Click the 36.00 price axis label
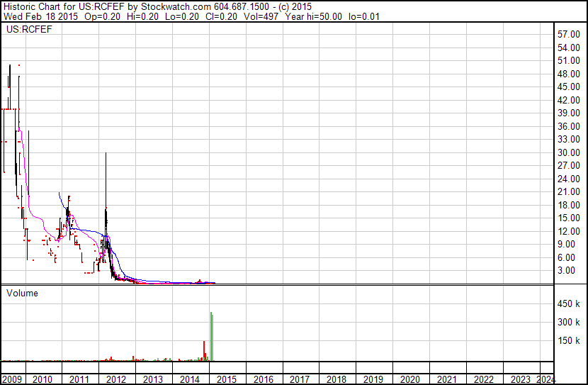The image size is (588, 385). pos(569,126)
